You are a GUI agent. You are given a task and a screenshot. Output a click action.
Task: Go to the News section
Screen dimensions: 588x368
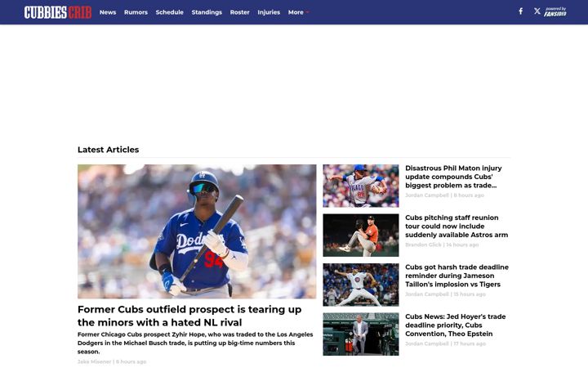[x=108, y=12]
